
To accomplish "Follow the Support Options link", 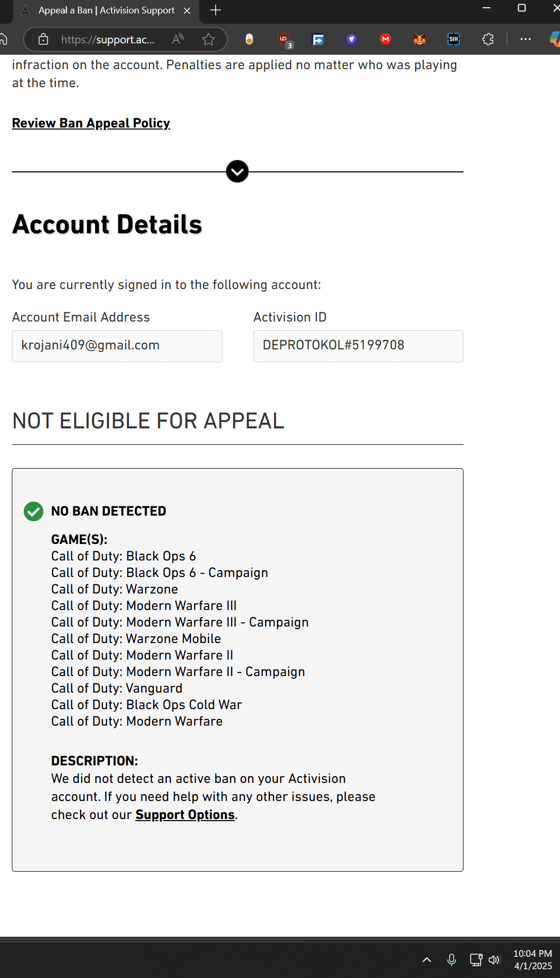I will (x=185, y=815).
